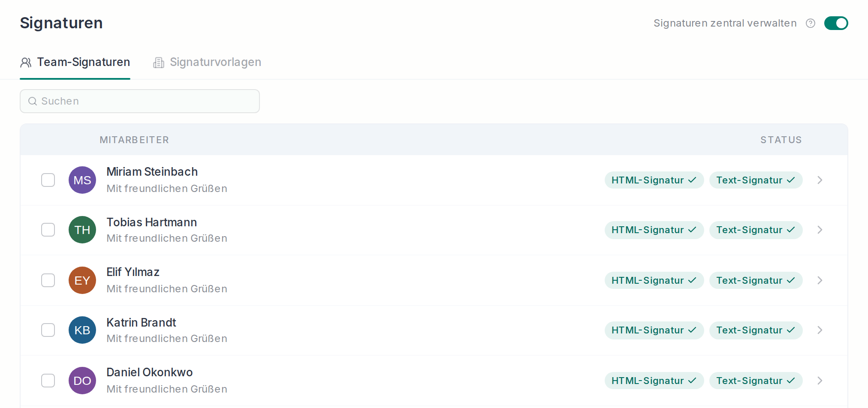Expand Tobias Hartmann's details with the arrow
The image size is (868, 408).
coord(820,230)
